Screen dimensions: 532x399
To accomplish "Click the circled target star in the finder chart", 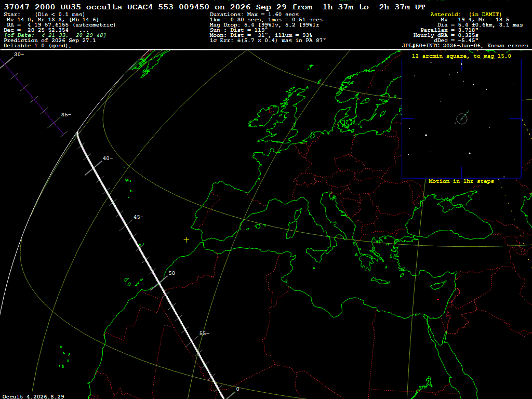I will tap(462, 119).
